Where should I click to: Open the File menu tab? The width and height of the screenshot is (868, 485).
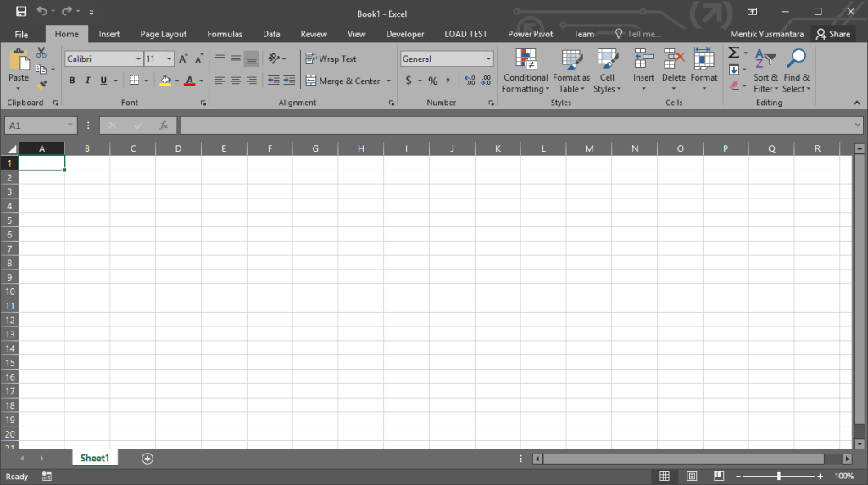pos(21,34)
